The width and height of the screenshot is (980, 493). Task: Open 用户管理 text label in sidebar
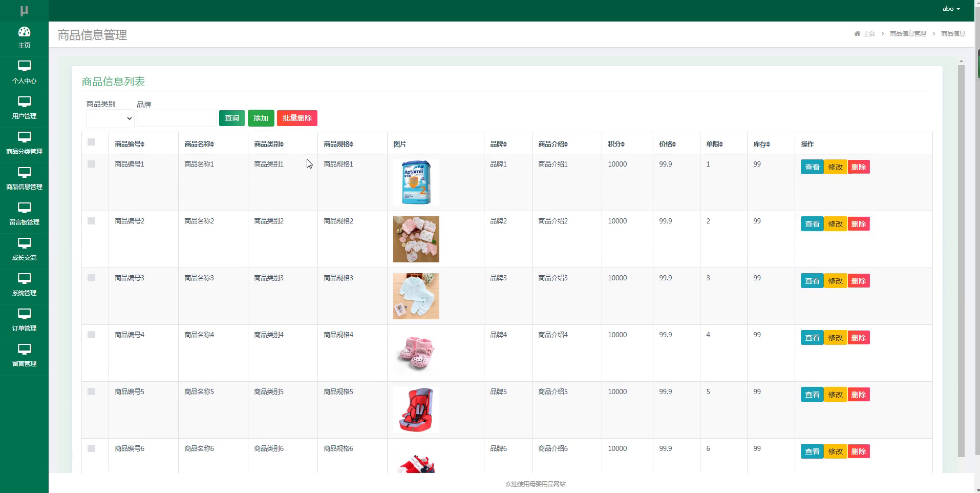[24, 116]
